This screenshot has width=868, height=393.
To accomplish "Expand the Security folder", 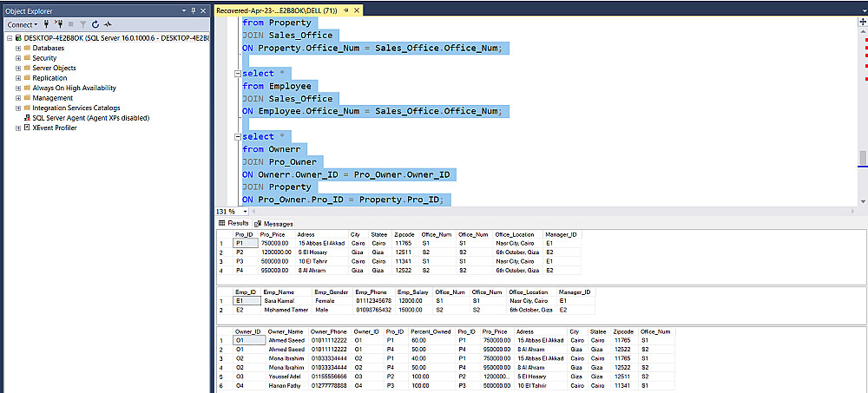I will [18, 58].
